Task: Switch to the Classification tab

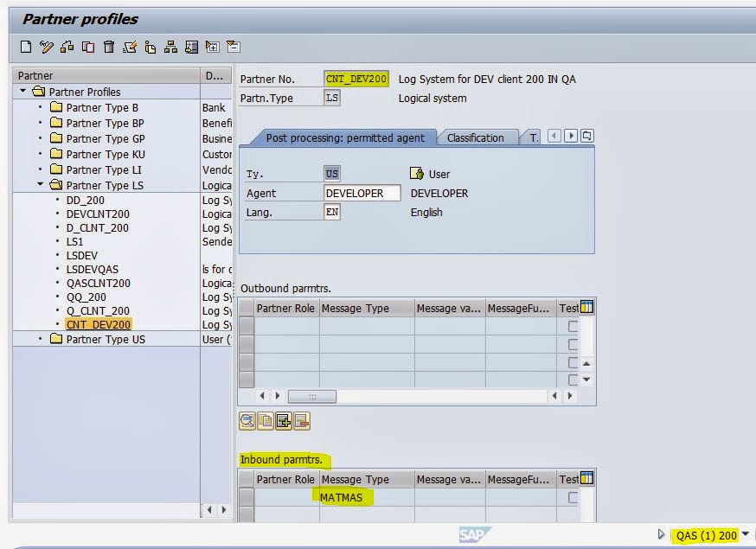Action: tap(474, 137)
